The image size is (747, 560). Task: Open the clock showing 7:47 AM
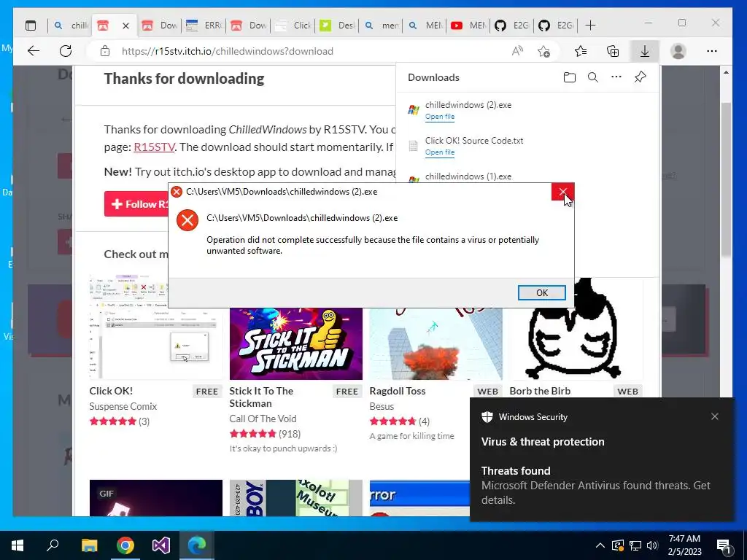684,545
